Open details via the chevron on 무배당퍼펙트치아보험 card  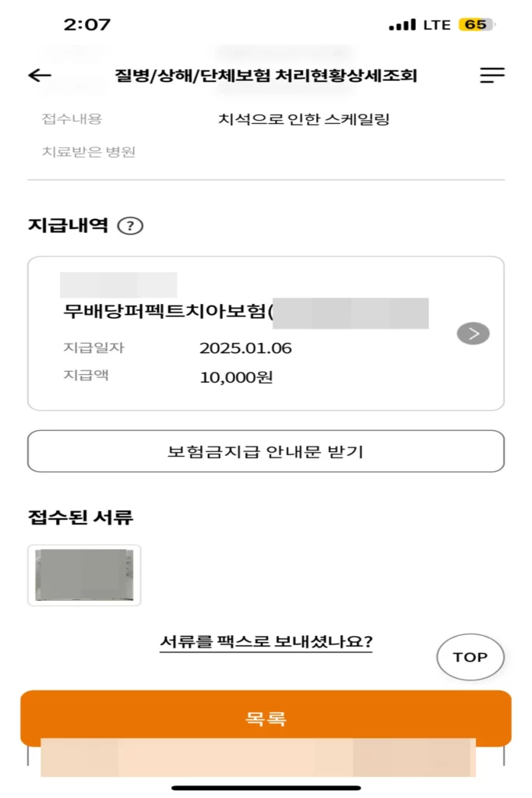coord(471,333)
